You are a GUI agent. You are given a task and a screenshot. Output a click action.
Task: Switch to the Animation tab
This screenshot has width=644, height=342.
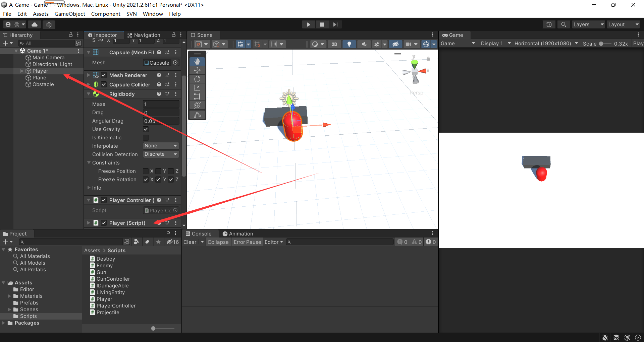[x=238, y=234]
